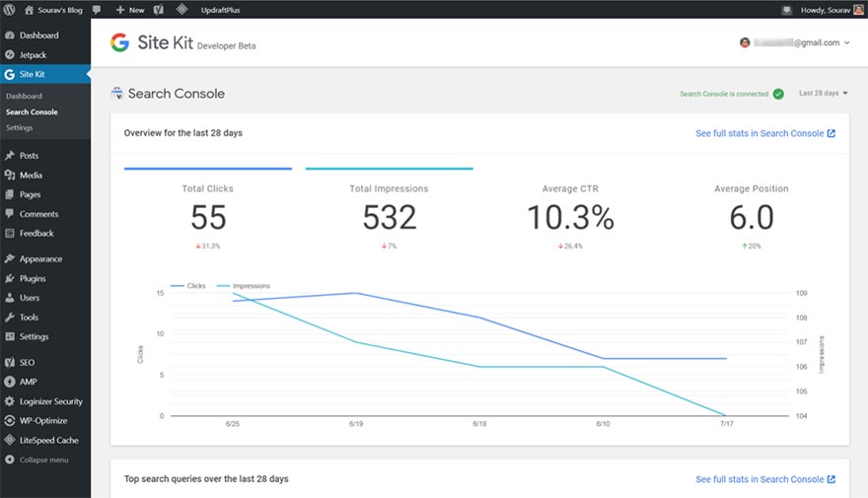Open the notifications icon beside Howdy, Sourav
The height and width of the screenshot is (498, 868).
787,10
